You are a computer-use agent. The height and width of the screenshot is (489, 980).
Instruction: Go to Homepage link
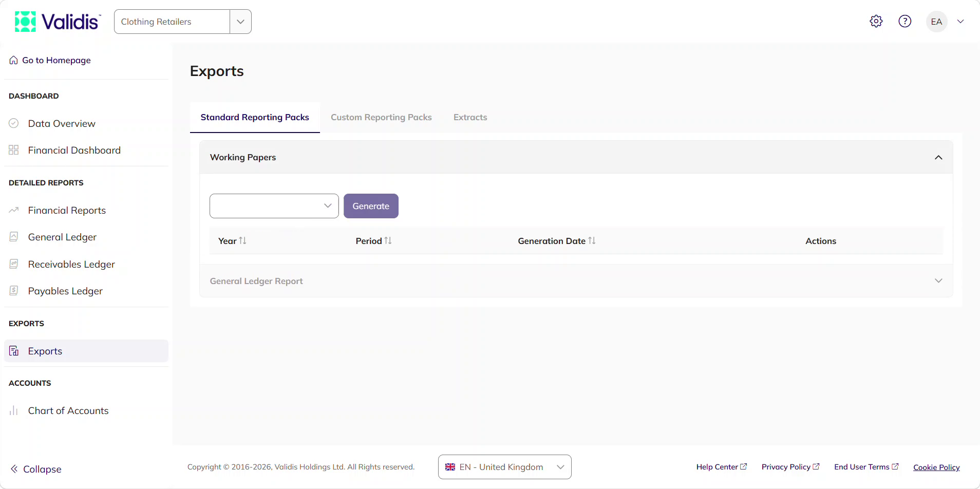click(56, 60)
